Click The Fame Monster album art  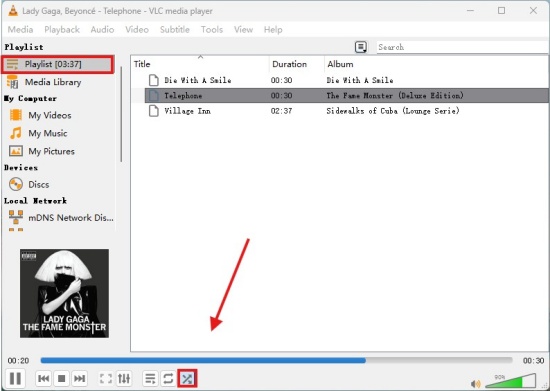coord(64,293)
